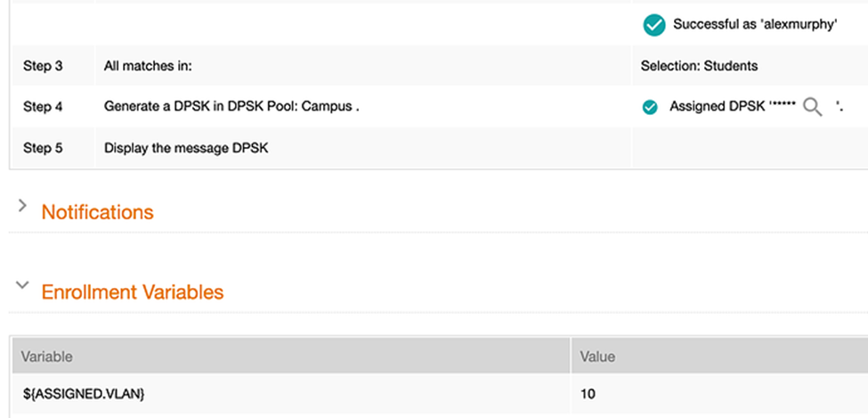
Task: Select the Step 4 row label
Action: (43, 107)
